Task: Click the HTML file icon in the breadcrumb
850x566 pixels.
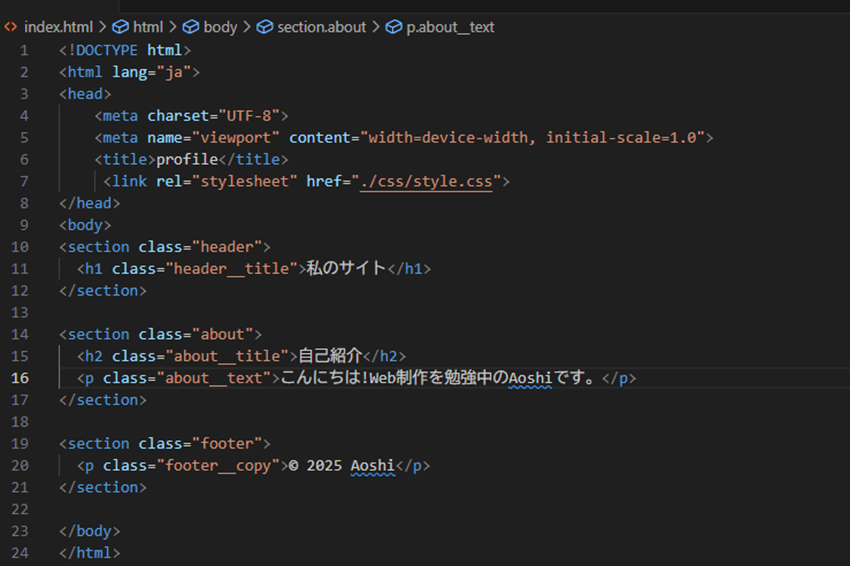Action: [x=11, y=27]
